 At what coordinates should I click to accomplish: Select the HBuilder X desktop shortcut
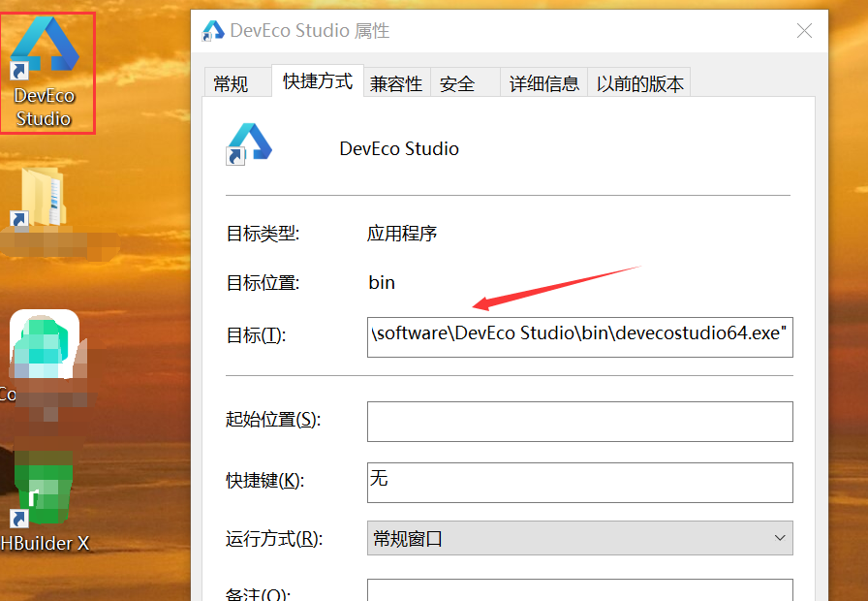click(44, 504)
